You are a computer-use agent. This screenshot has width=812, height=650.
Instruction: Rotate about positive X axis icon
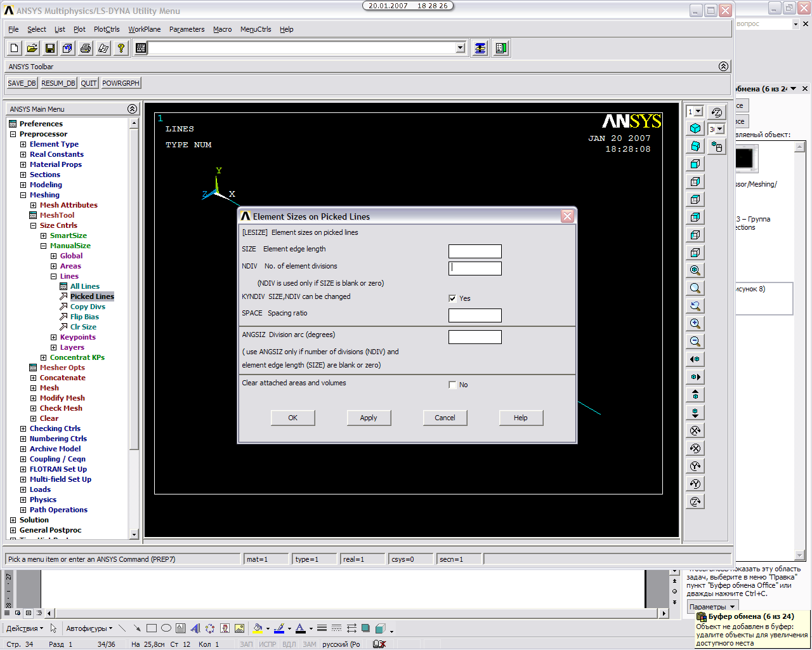695,430
